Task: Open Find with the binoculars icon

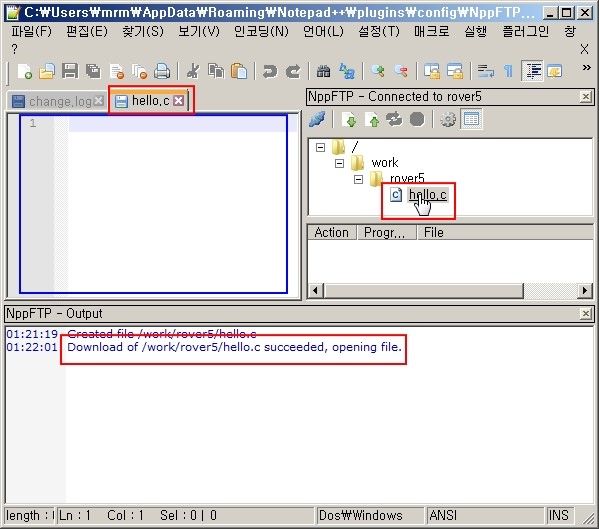Action: click(x=324, y=71)
